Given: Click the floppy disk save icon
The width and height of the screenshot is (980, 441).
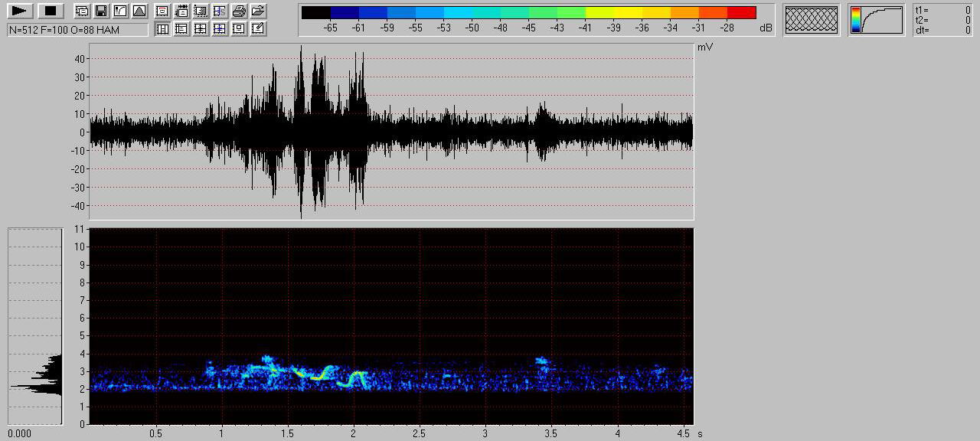Looking at the screenshot, I should click(x=100, y=11).
